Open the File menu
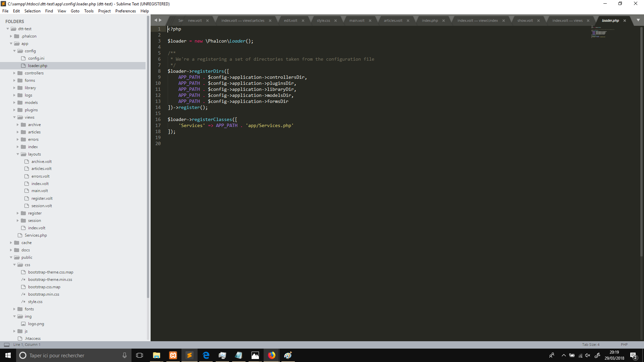Image resolution: width=644 pixels, height=362 pixels. [5, 11]
